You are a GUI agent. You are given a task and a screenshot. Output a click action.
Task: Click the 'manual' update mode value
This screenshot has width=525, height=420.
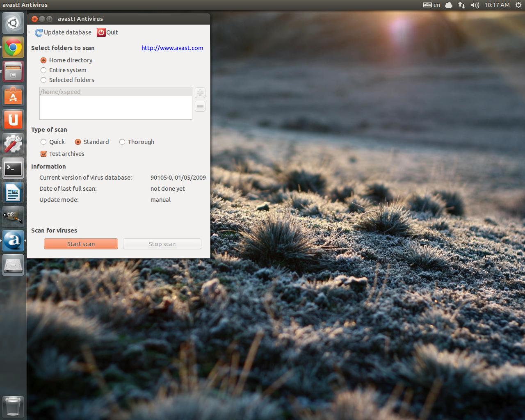pyautogui.click(x=160, y=200)
